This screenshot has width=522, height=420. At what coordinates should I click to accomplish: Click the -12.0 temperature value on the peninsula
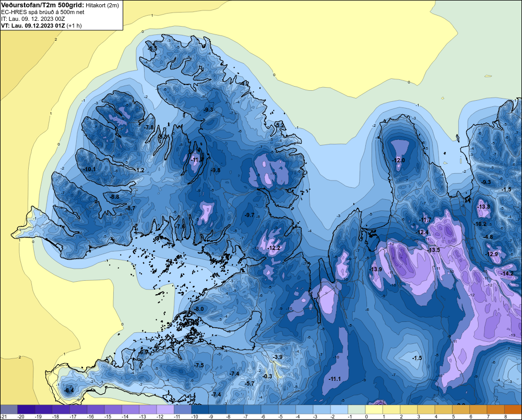click(x=398, y=160)
